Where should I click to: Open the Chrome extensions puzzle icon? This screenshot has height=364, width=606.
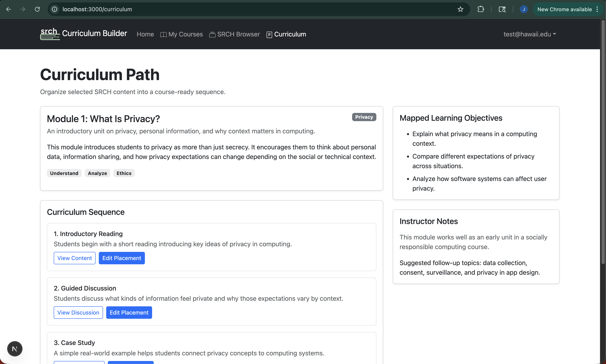pos(481,9)
